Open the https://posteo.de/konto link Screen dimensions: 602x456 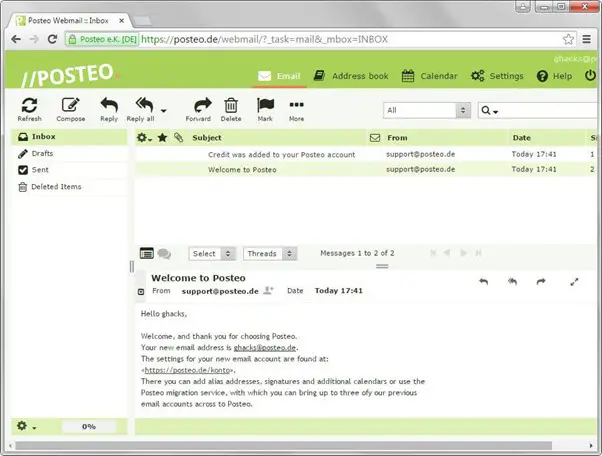point(188,370)
